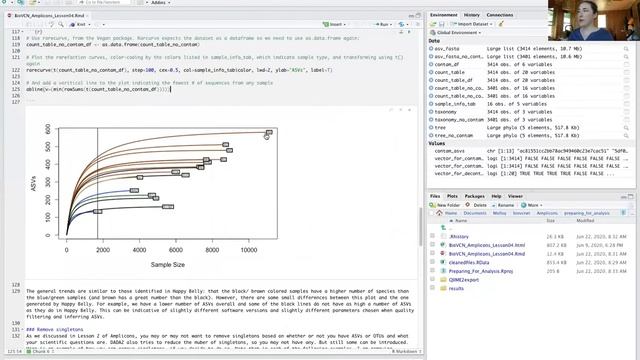Click the Rename button in Files pane
640x360 pixels.
503,205
